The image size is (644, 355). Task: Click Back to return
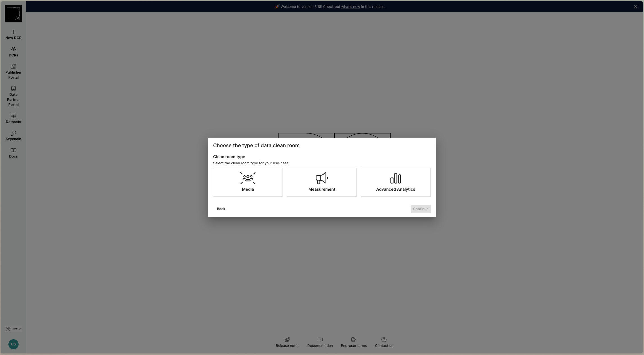click(x=221, y=209)
